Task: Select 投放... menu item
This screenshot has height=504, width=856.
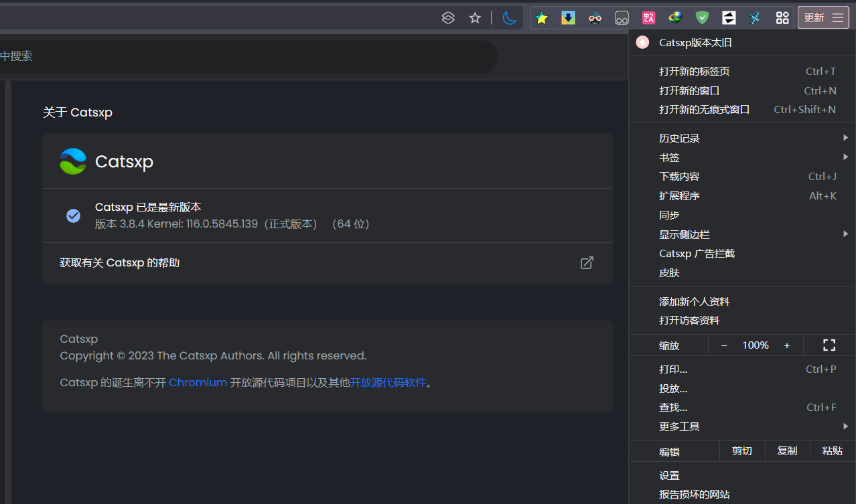Action: tap(742, 389)
